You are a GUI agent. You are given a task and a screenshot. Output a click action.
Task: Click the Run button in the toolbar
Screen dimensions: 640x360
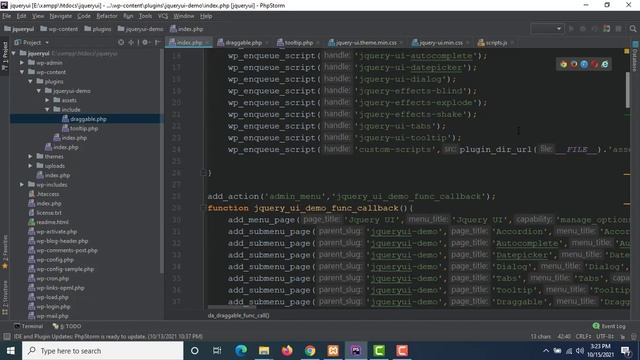coord(571,29)
